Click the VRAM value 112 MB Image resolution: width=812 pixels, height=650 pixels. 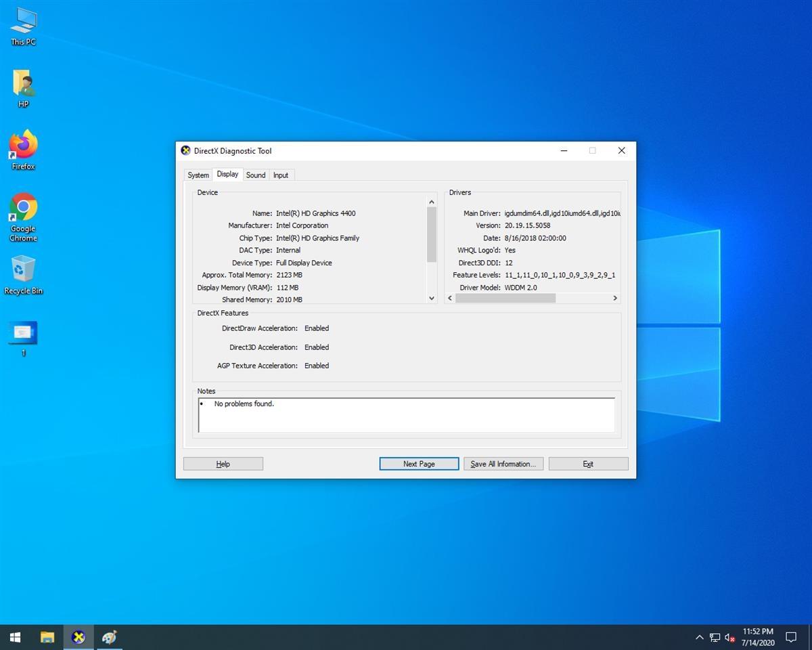coord(287,288)
